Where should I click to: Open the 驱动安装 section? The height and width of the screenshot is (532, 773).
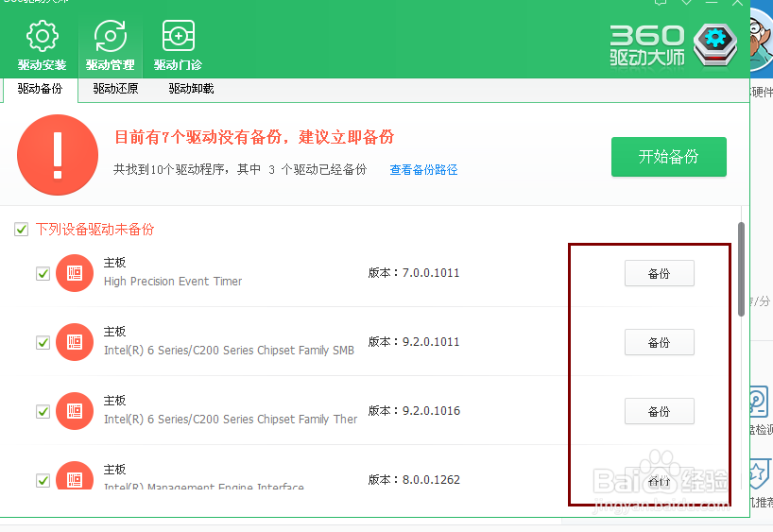(42, 46)
